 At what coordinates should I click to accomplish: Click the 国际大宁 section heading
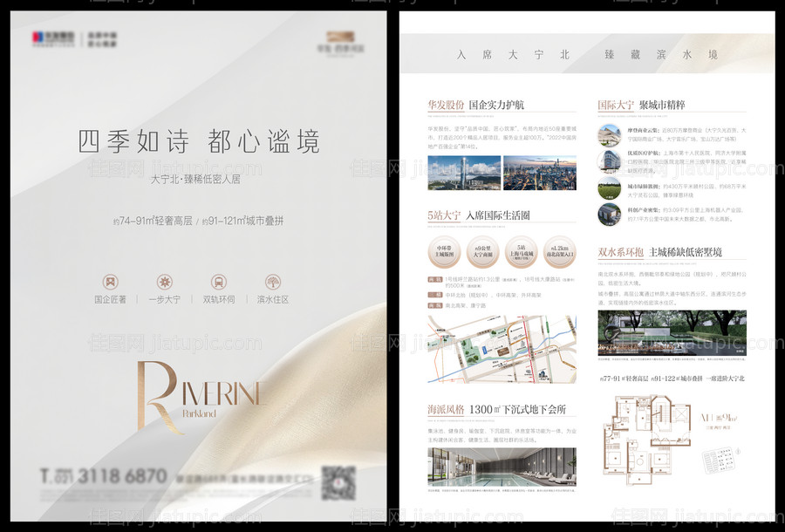tap(615, 105)
